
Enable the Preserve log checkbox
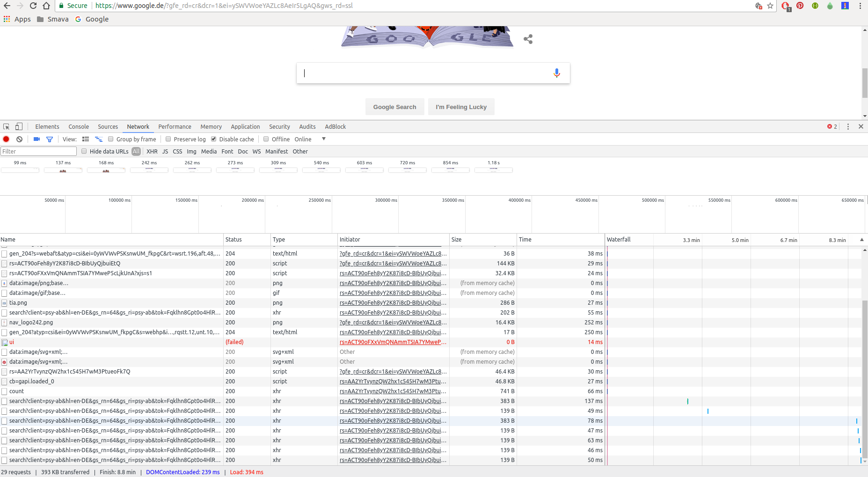(x=168, y=139)
